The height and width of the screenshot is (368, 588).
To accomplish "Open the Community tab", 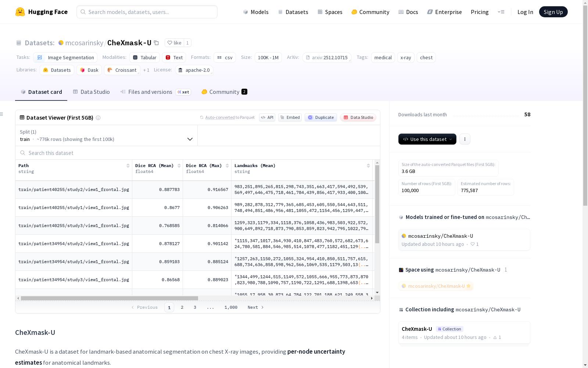I will tap(224, 92).
